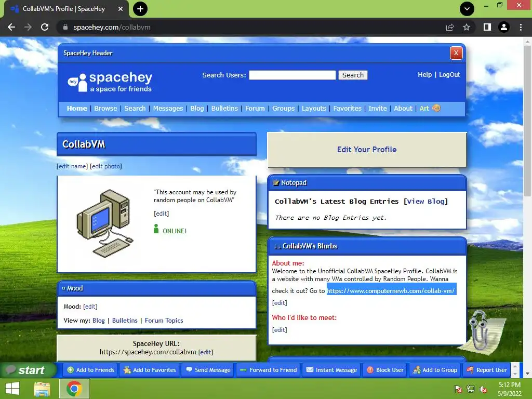Open the Help link

(x=424, y=75)
